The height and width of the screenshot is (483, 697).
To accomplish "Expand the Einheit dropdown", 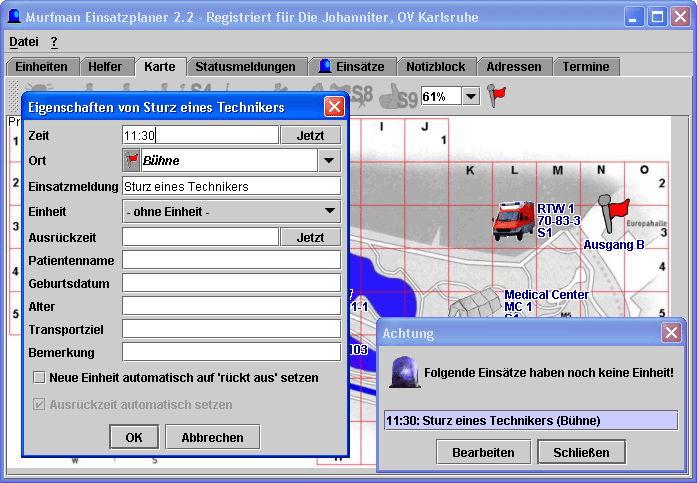I will tap(329, 211).
